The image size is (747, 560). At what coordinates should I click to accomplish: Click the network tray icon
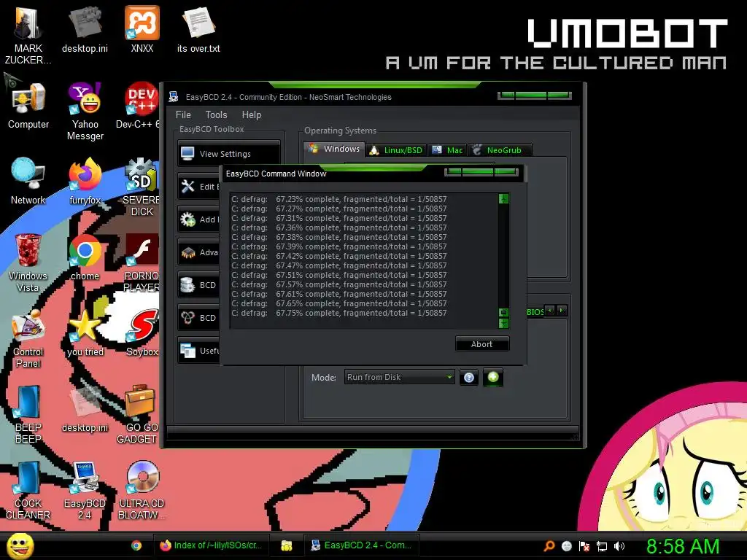[x=602, y=546]
